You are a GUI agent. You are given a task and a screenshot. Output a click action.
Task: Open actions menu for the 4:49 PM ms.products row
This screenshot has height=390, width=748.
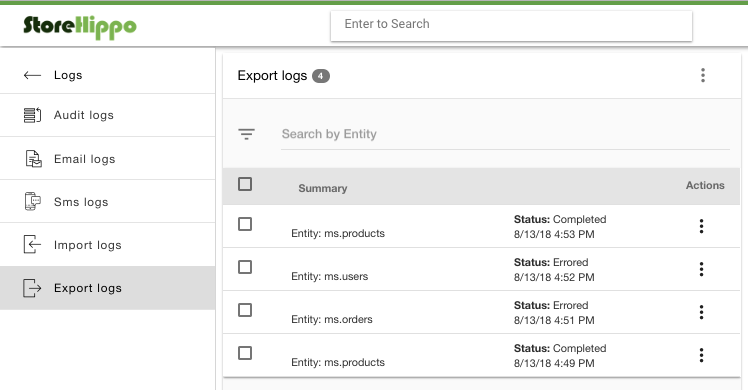(701, 355)
